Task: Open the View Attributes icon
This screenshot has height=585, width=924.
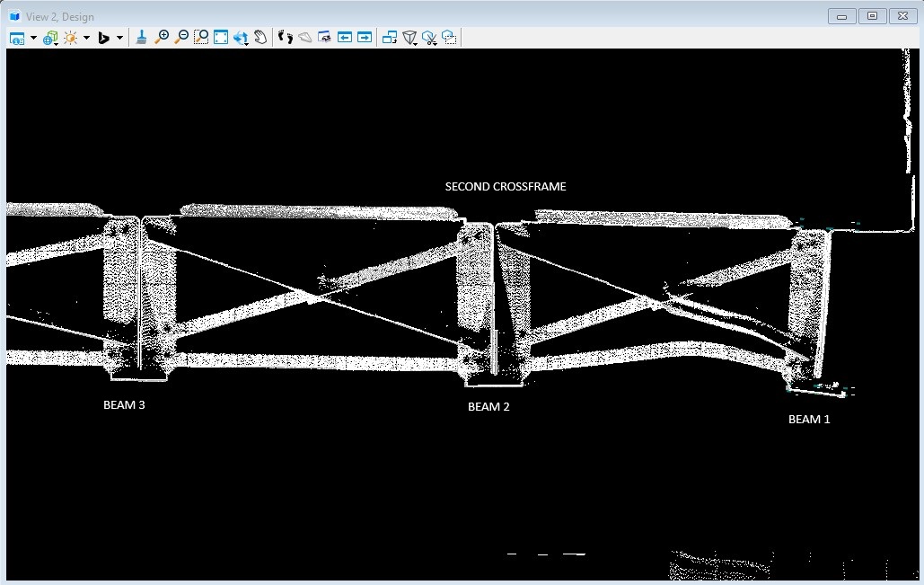Action: click(17, 38)
